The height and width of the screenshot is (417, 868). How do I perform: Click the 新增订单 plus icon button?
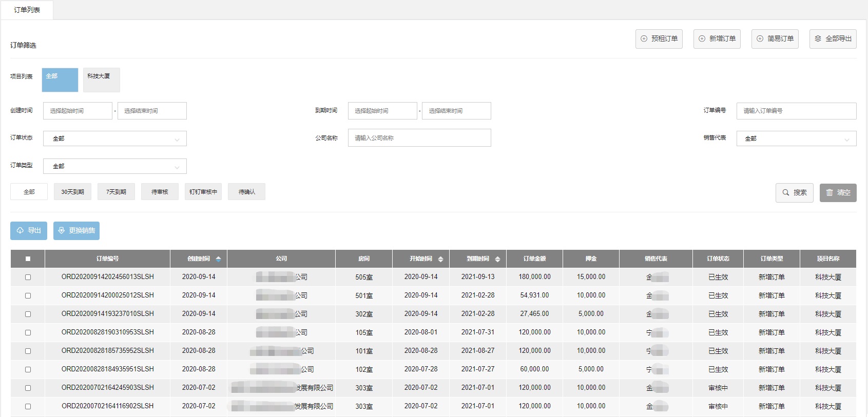[717, 39]
